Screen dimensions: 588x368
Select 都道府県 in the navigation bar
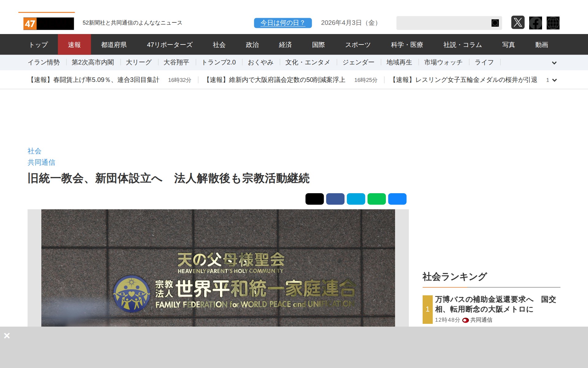[114, 45]
